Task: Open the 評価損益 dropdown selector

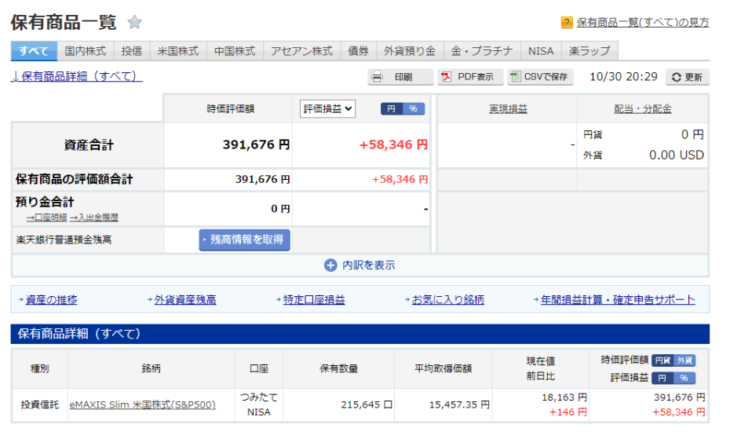Action: [x=328, y=109]
